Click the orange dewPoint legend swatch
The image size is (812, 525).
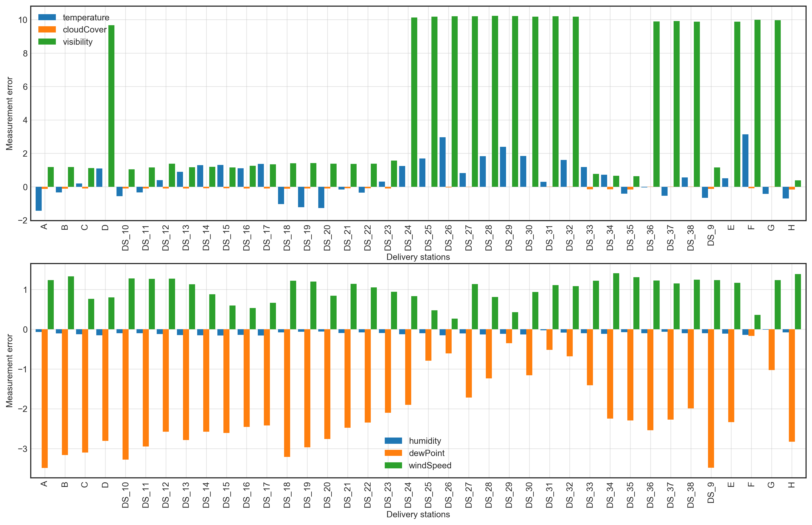393,453
